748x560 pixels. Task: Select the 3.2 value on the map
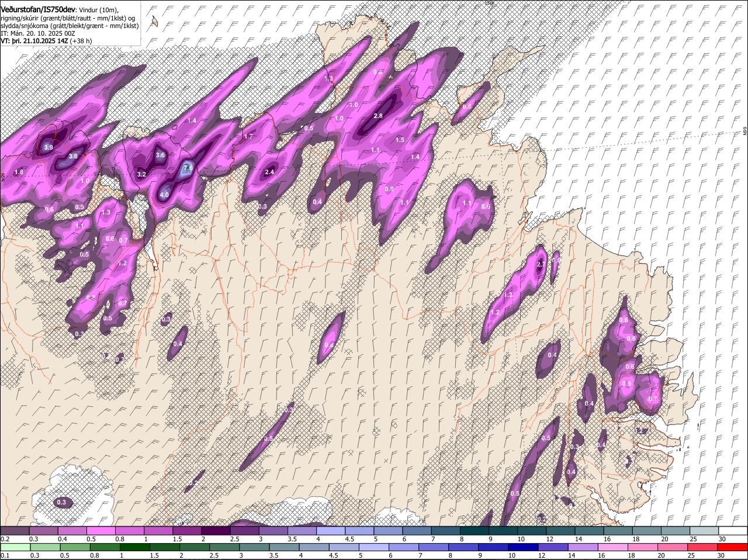(x=141, y=174)
